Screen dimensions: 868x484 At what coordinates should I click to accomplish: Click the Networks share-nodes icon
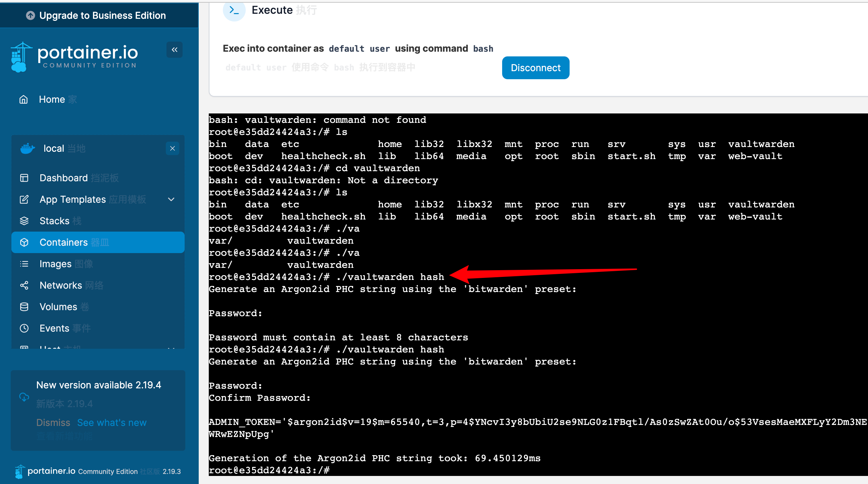(x=24, y=286)
